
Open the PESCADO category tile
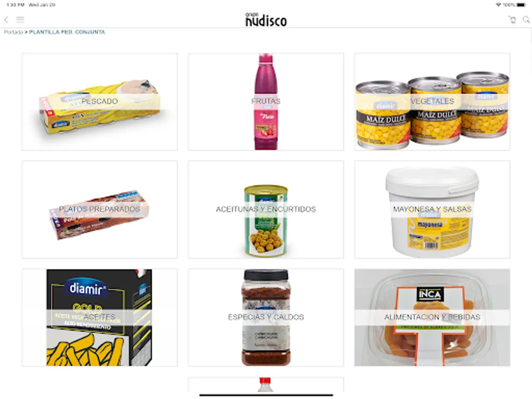pos(100,102)
